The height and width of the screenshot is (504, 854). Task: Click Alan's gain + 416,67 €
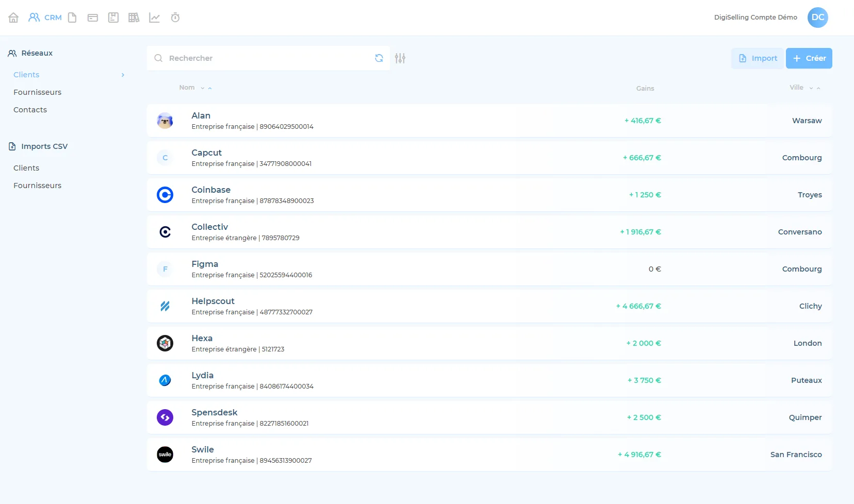coord(643,121)
